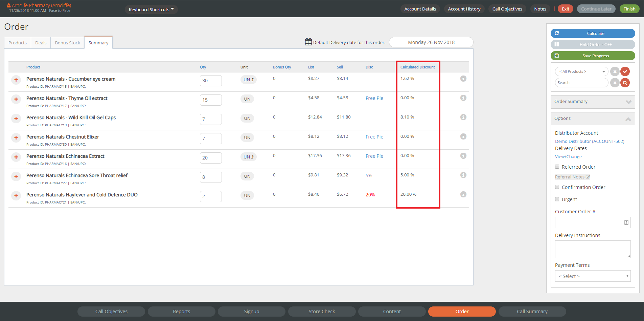Sort by Calculated Discount column header
Viewport: 644px width, 321px height.
click(417, 67)
